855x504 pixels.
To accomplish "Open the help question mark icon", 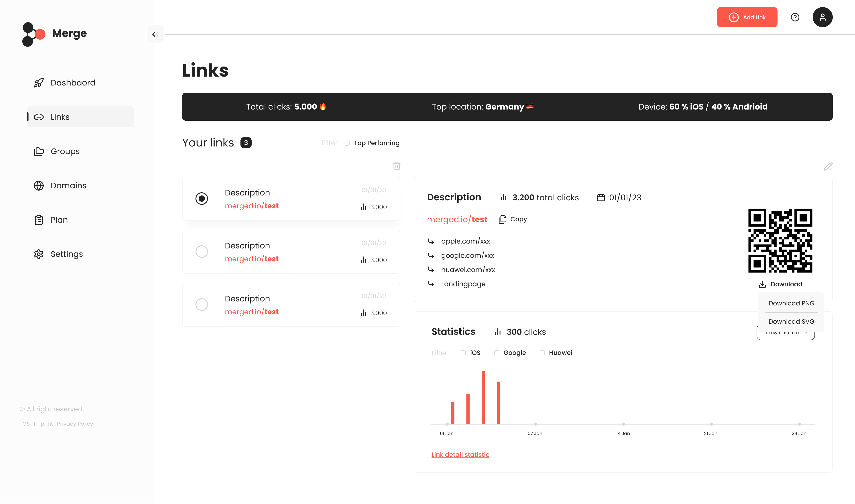I will (x=795, y=17).
